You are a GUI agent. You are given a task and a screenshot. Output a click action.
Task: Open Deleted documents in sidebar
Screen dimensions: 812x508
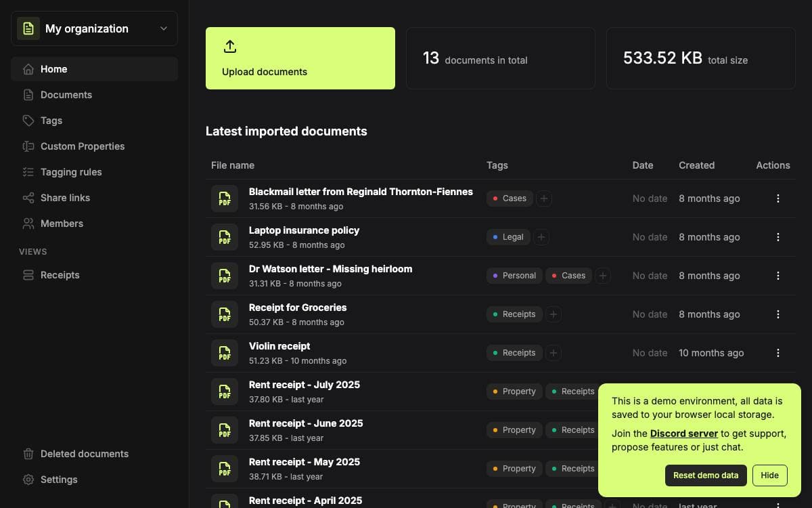click(94, 454)
